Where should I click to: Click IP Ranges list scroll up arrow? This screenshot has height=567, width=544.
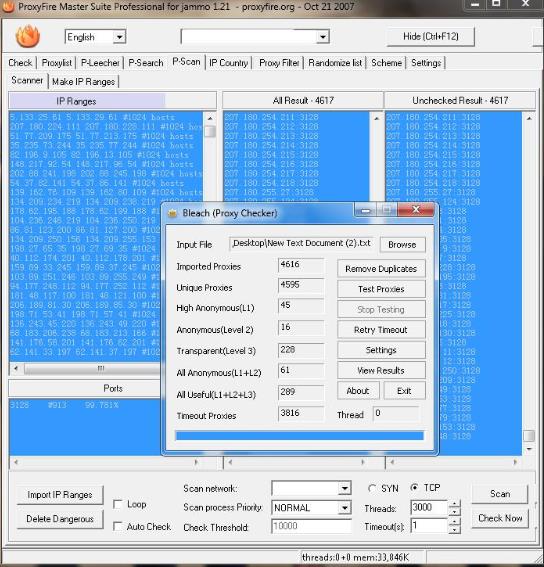210,119
